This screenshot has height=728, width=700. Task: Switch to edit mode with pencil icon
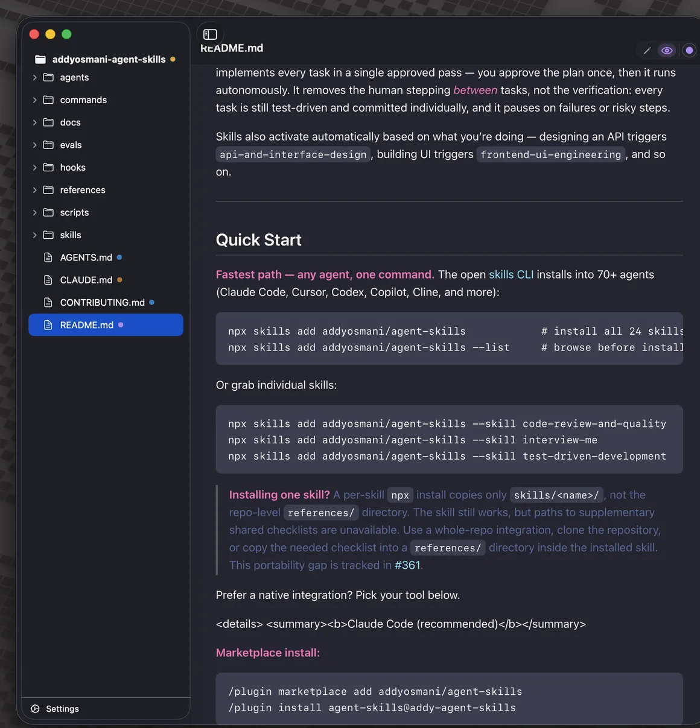[x=647, y=51]
